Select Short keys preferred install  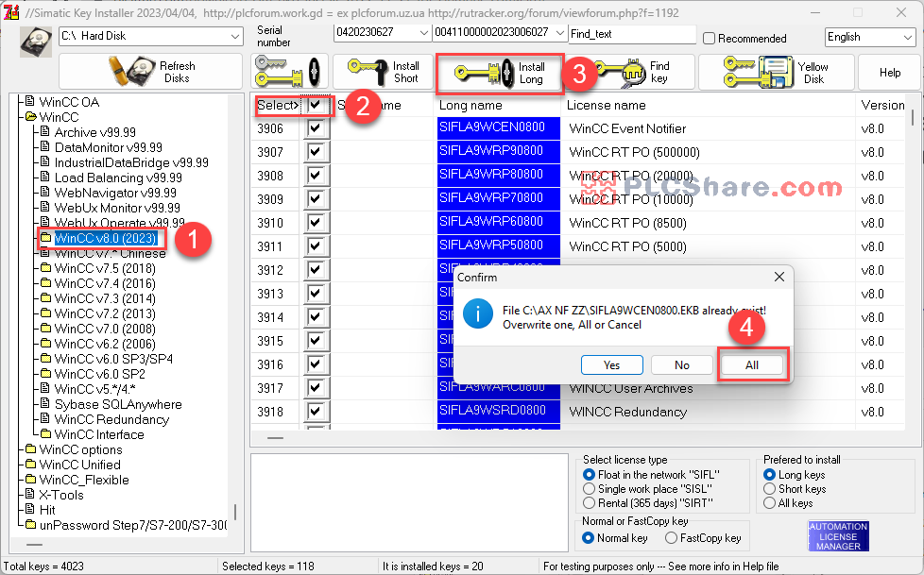[769, 488]
